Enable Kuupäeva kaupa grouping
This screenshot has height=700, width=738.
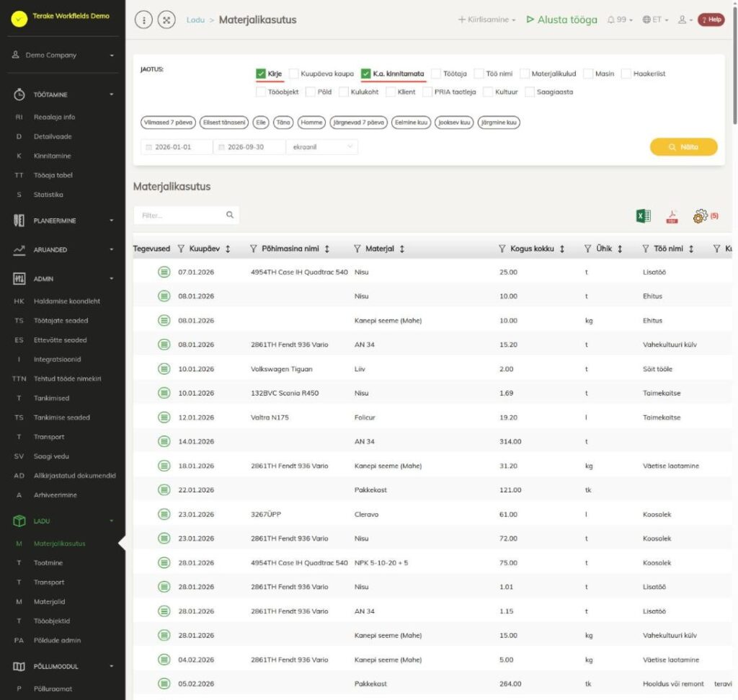[294, 74]
